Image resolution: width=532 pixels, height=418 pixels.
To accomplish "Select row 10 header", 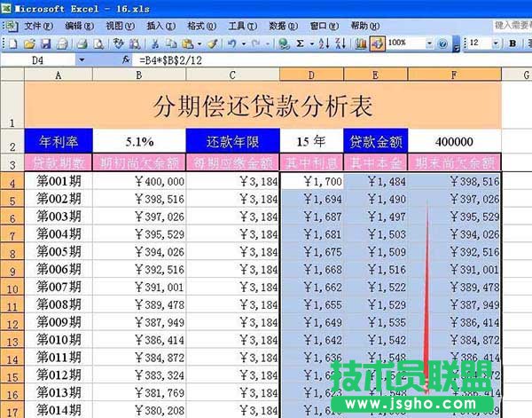I will (x=12, y=288).
